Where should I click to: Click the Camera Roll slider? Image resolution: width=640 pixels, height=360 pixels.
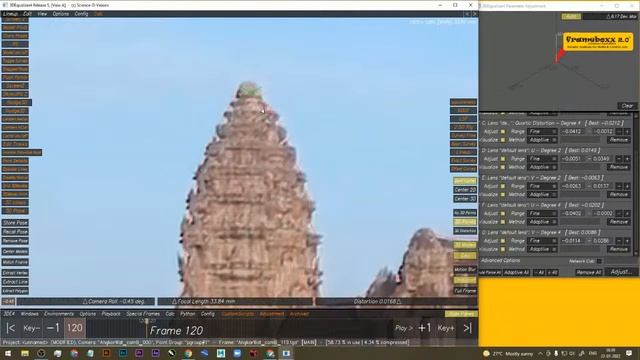coord(86,302)
